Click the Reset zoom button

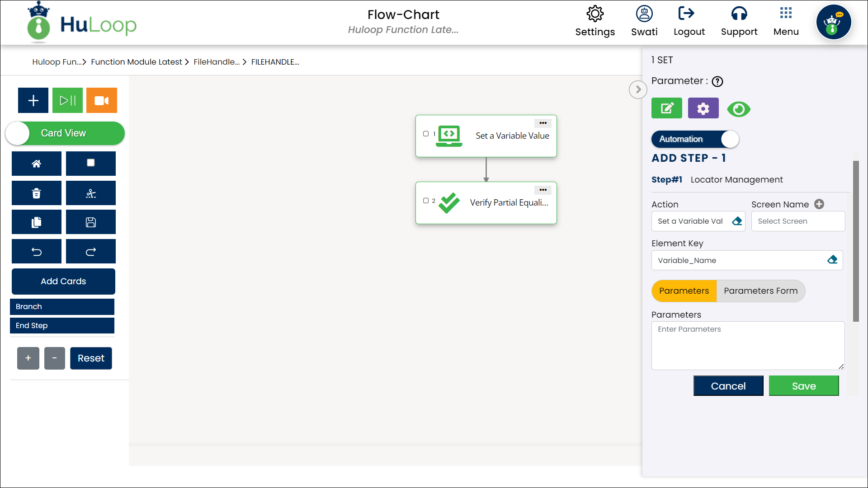[91, 358]
